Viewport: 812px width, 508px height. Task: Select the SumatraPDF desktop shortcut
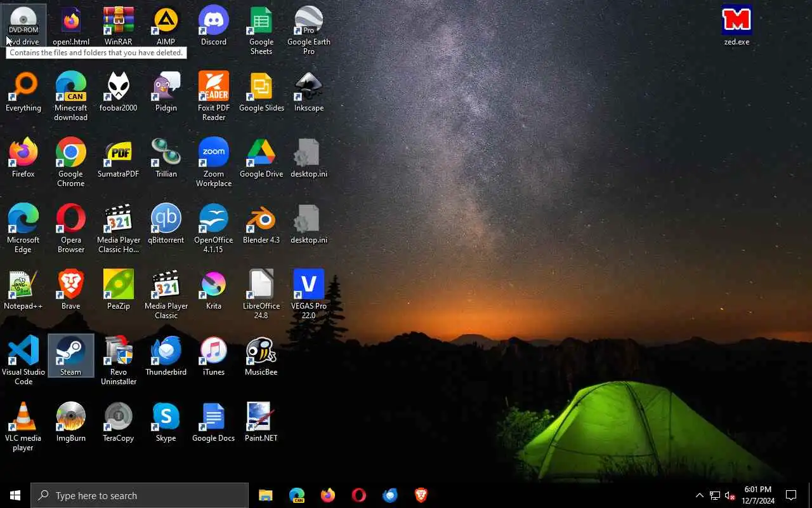pos(119,158)
